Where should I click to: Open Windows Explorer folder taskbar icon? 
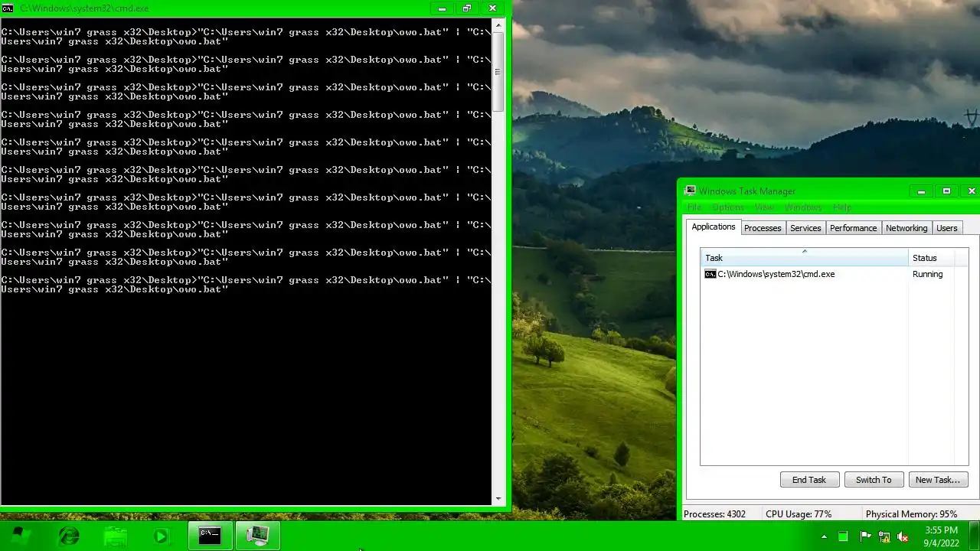pyautogui.click(x=115, y=536)
